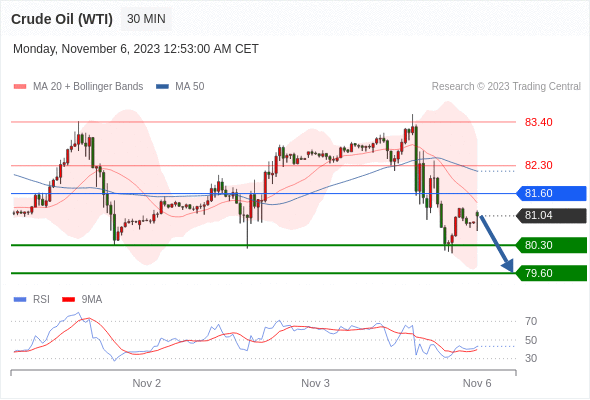Click the MA 20 + Bollinger Bands legend swatch

(20, 87)
